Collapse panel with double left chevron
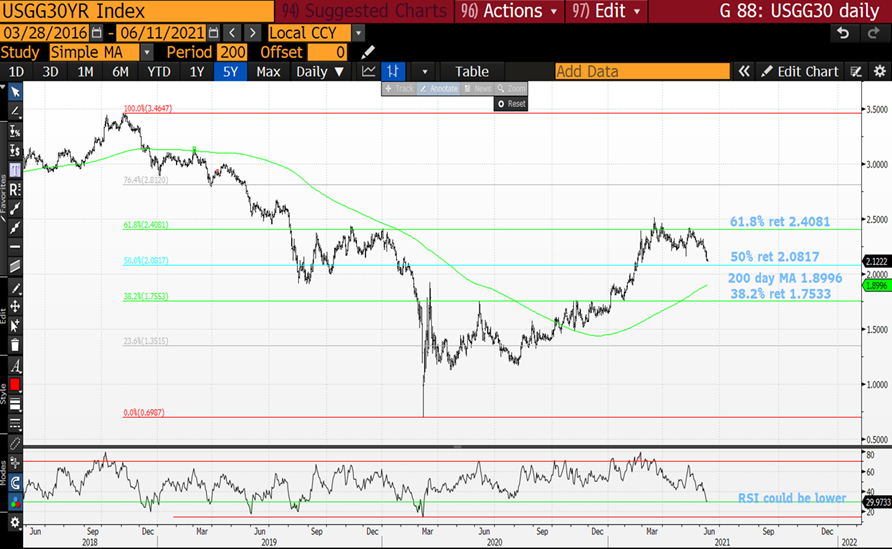The height and width of the screenshot is (549, 892). click(744, 72)
